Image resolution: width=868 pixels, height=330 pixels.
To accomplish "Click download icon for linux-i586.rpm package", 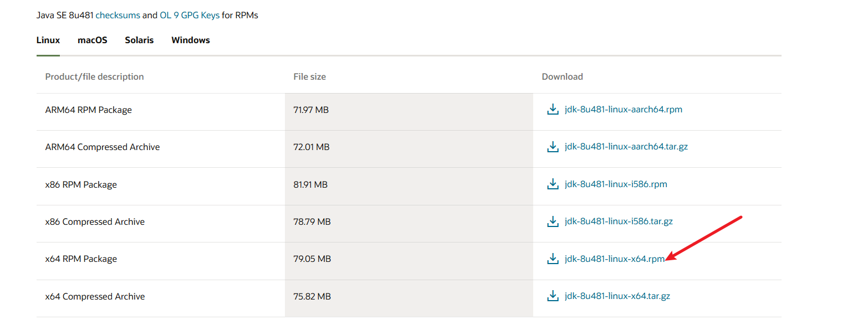I will click(553, 184).
